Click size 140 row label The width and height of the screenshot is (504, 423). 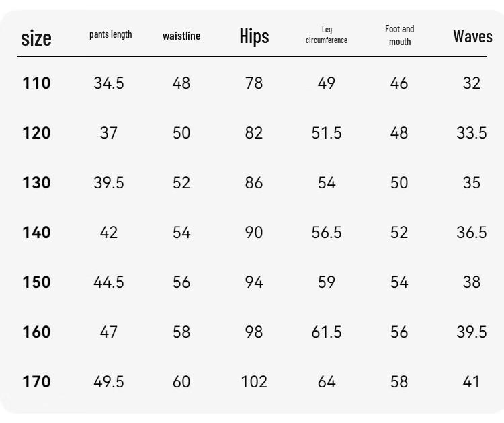36,232
